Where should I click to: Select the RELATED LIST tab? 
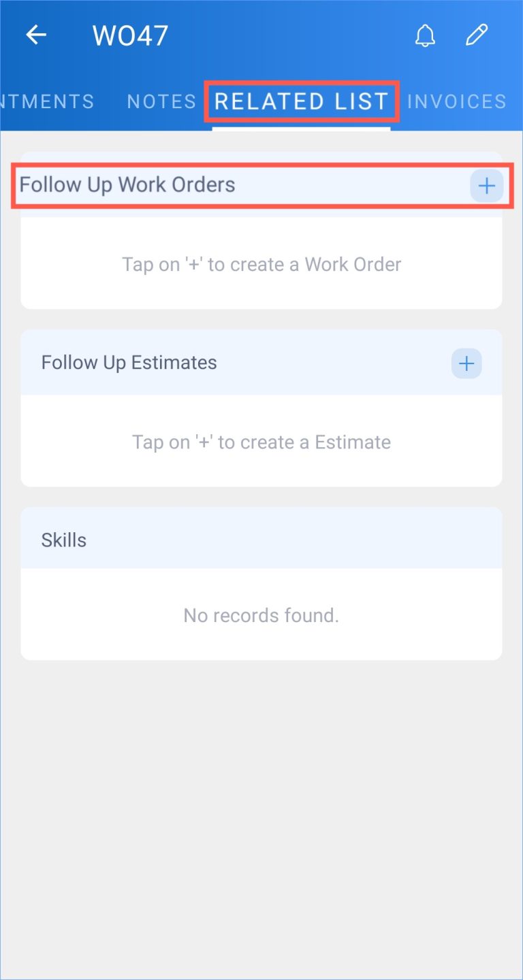click(x=302, y=101)
